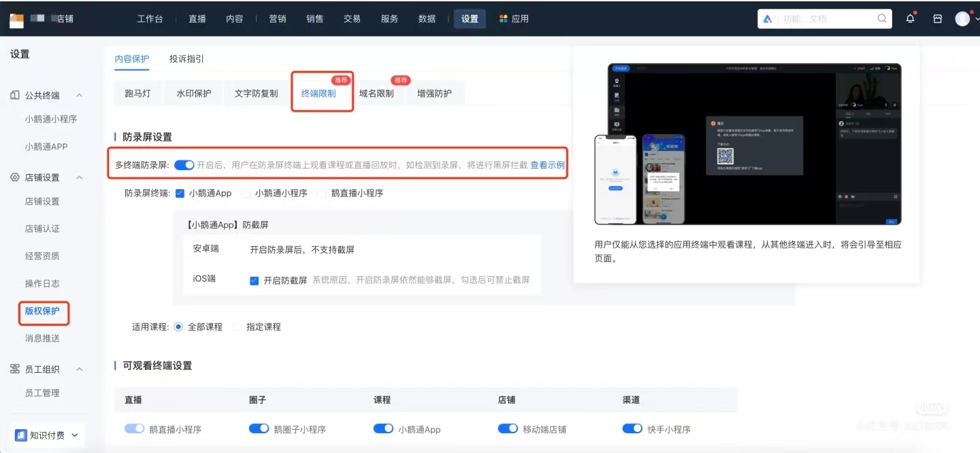
Task: Navigate to 直播 in the top menu
Action: 197,18
